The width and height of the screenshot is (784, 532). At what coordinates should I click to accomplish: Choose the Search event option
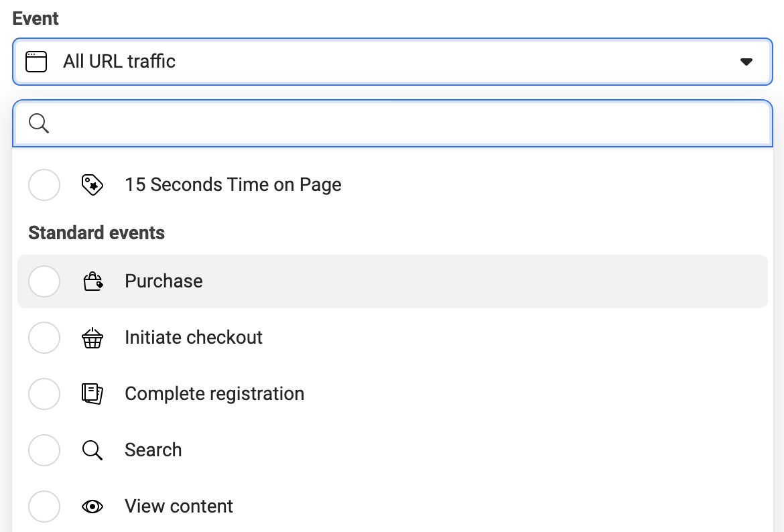(x=153, y=450)
